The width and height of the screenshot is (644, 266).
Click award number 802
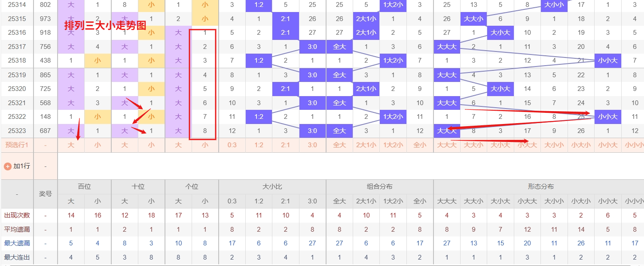tap(45, 5)
